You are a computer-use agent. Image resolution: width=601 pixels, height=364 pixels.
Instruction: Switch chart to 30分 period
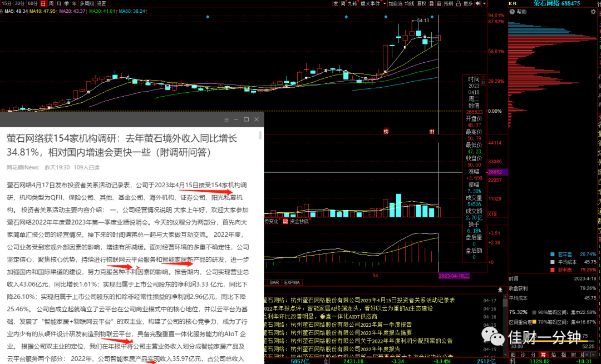[19, 3]
